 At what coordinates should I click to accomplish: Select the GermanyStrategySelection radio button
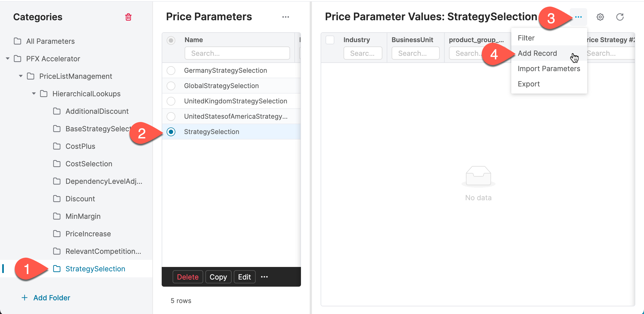tap(171, 71)
